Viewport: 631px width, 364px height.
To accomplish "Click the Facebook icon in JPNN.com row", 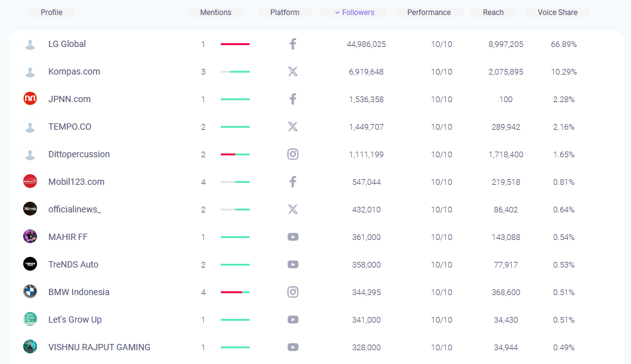I will pyautogui.click(x=293, y=99).
